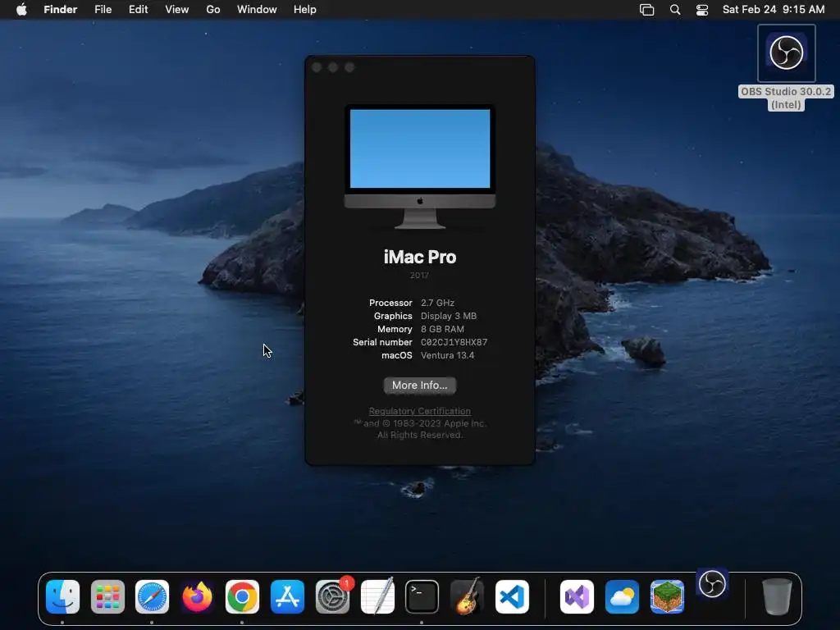Open Visual Studio purple icon in Dock
The width and height of the screenshot is (840, 630).
[x=577, y=596]
